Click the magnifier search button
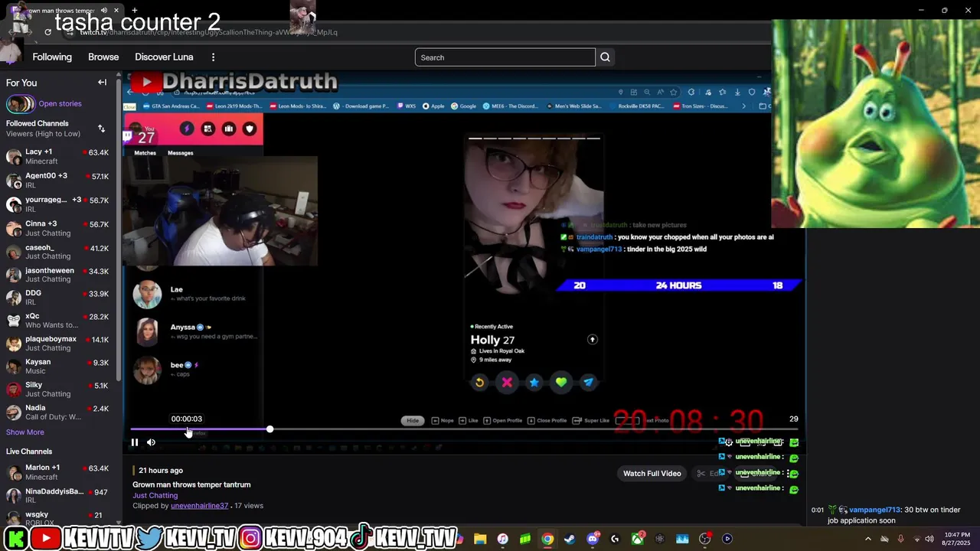980x551 pixels. pyautogui.click(x=605, y=57)
